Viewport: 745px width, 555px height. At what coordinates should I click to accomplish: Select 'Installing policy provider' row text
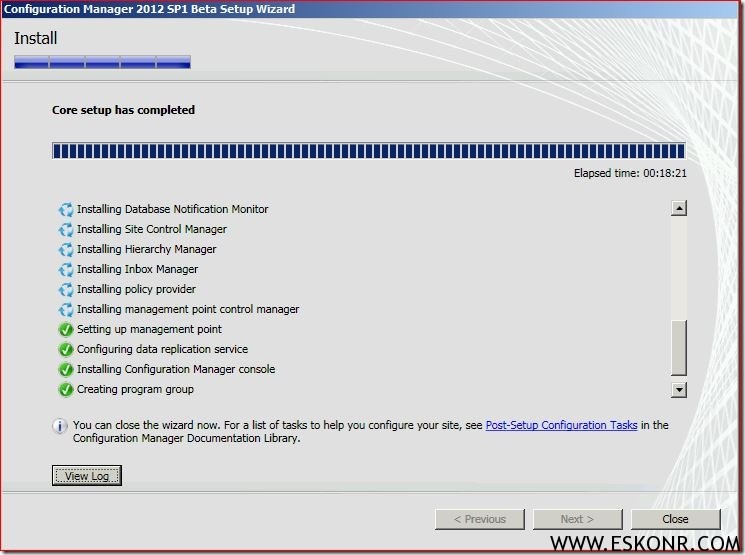click(136, 289)
